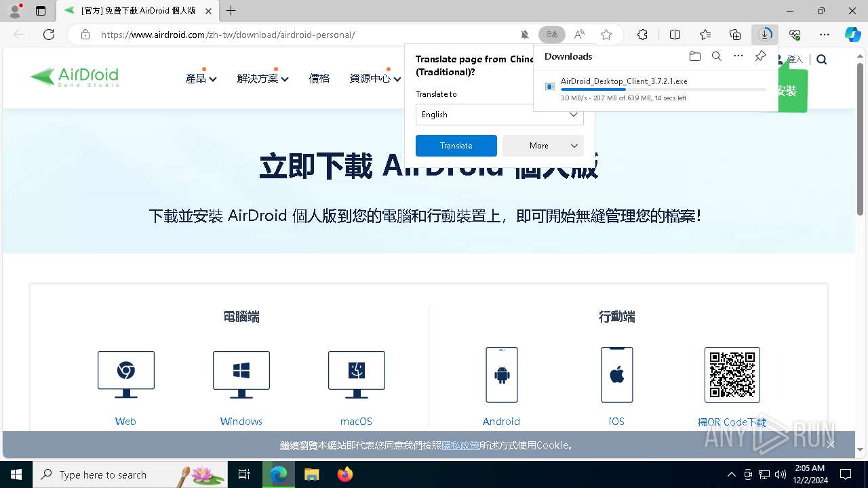Expand the 解決方案 navigation menu

tap(262, 79)
